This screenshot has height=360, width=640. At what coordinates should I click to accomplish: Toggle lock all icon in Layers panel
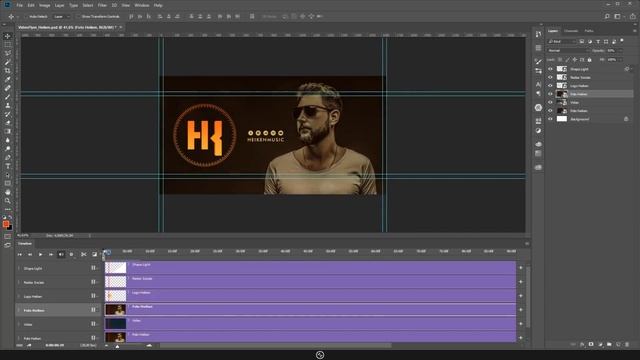point(589,60)
